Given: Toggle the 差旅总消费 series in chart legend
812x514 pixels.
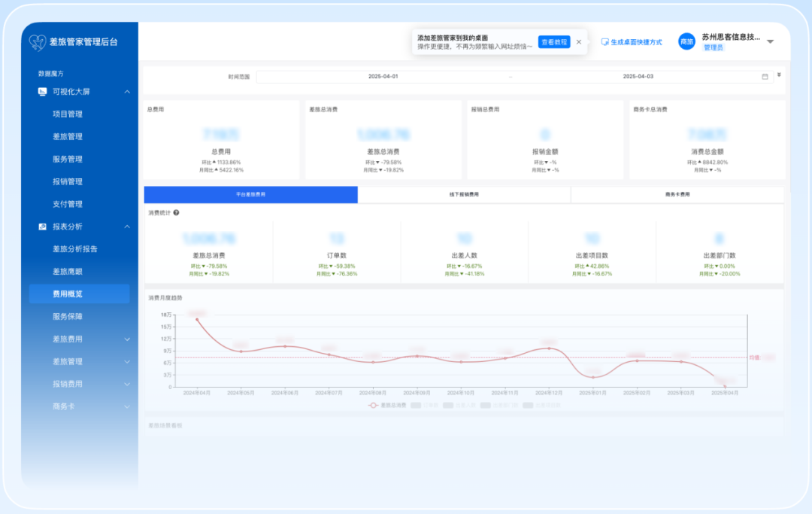Looking at the screenshot, I should (387, 405).
